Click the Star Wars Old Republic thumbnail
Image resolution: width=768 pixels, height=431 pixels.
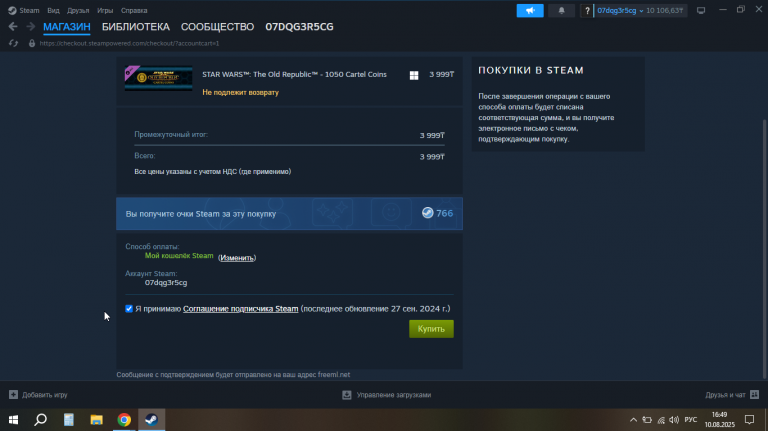click(158, 78)
